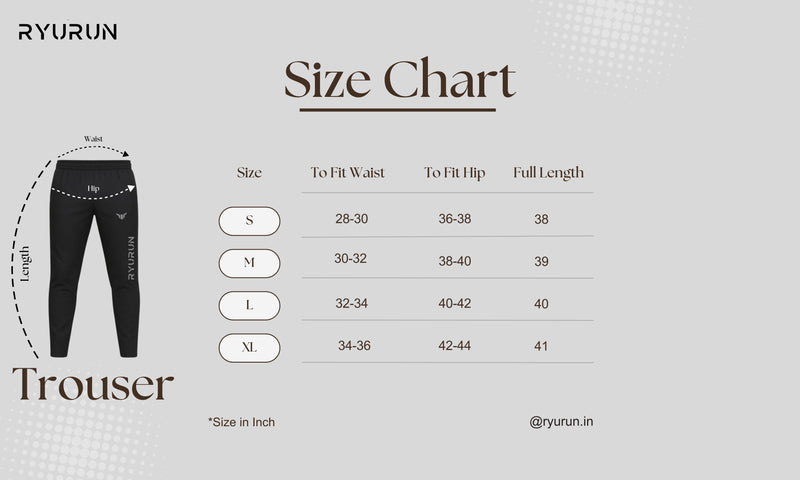Click the 42-44 hip value
The width and height of the screenshot is (800, 480).
tap(454, 346)
